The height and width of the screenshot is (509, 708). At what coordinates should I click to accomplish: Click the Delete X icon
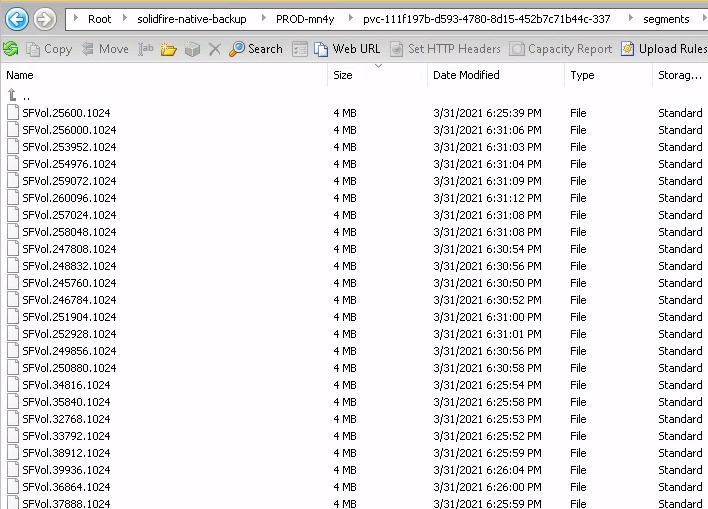[x=214, y=49]
